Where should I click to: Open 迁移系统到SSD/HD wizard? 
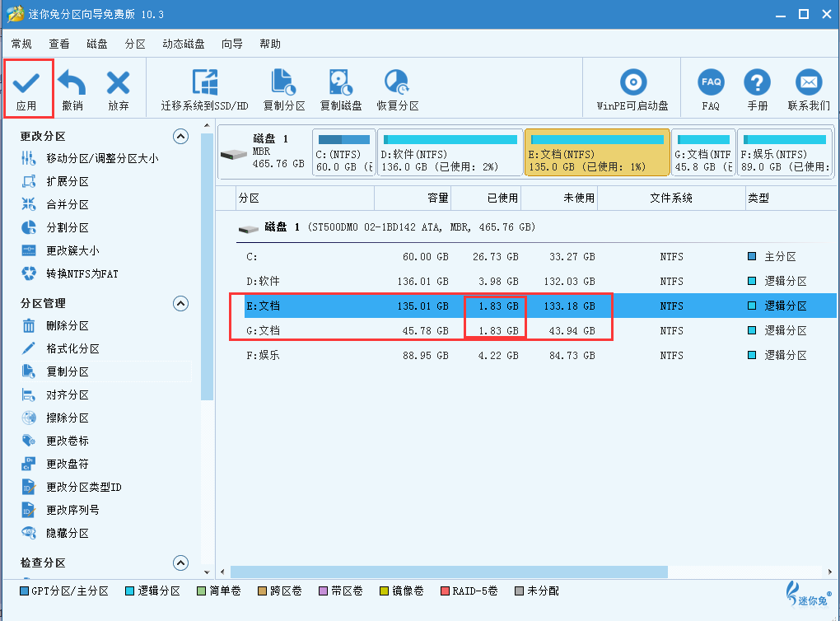coord(204,90)
